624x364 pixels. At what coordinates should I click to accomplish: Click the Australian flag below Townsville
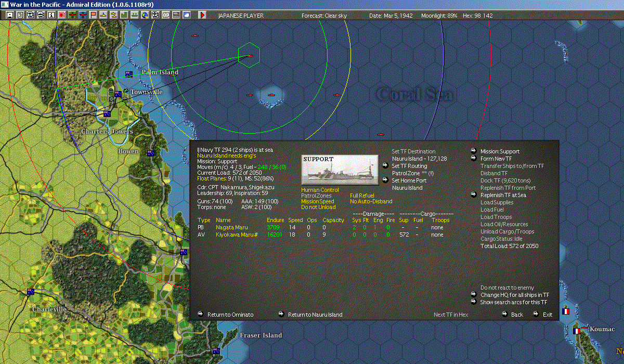click(107, 114)
